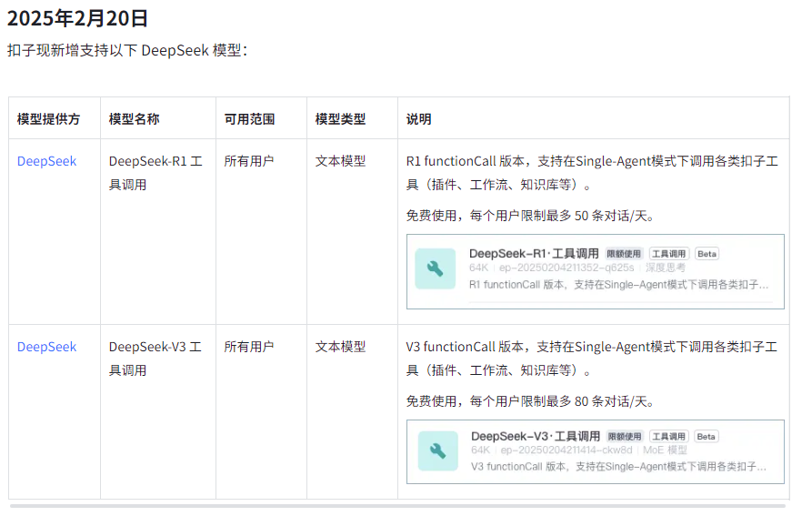Click the 扣子现新增支持以下 DeepSeek 模型 intro line
This screenshot has width=812, height=516.
[127, 50]
